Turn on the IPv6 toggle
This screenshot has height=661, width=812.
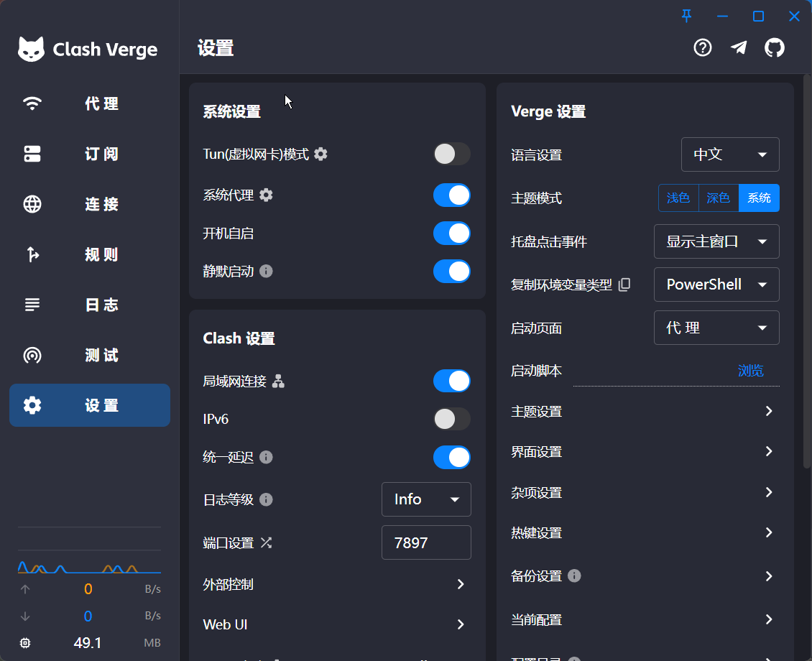(451, 419)
